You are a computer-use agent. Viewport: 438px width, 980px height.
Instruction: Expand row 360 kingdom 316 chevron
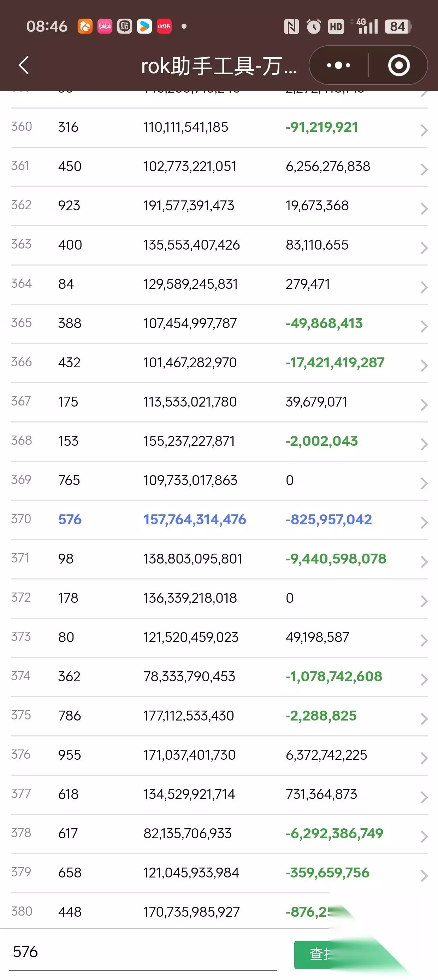coord(424,130)
